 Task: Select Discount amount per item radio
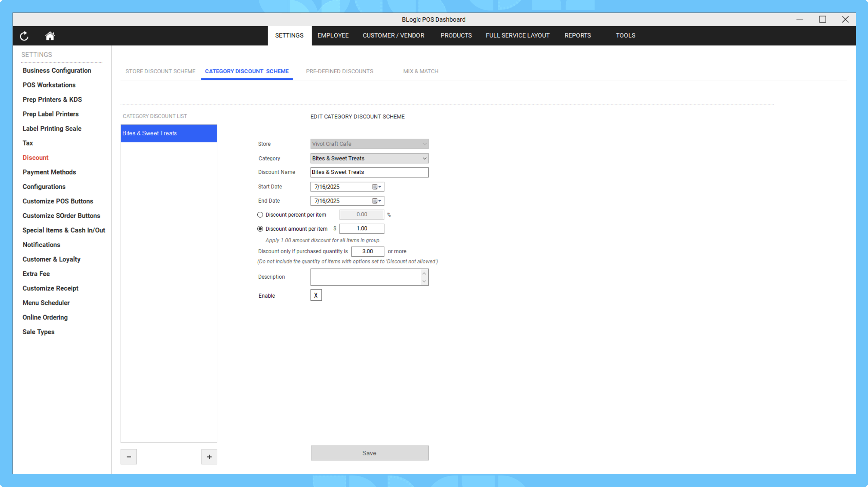260,229
